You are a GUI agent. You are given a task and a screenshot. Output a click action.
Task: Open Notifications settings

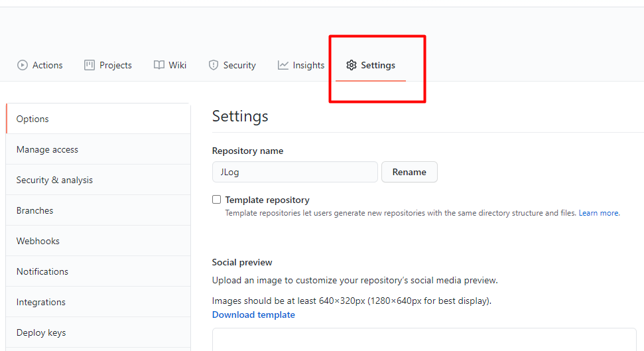coord(99,271)
